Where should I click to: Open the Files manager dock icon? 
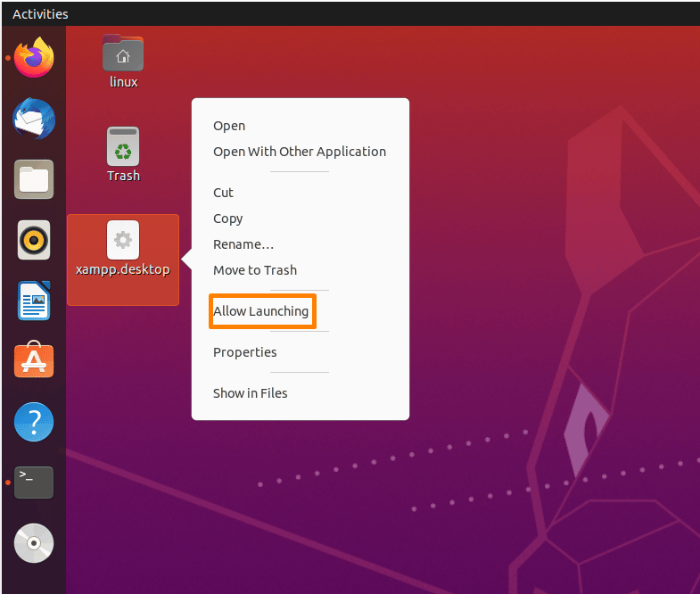click(34, 179)
